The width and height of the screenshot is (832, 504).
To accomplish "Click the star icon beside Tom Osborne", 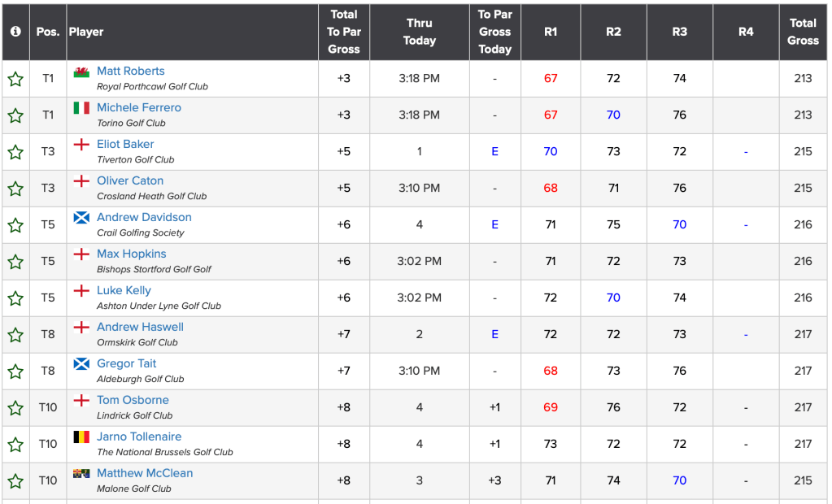I will (15, 408).
